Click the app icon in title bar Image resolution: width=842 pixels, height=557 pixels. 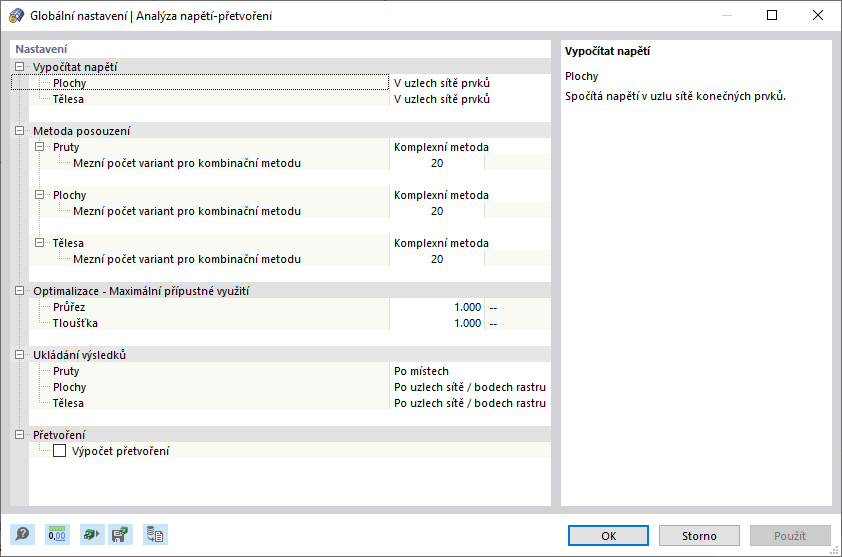point(16,16)
